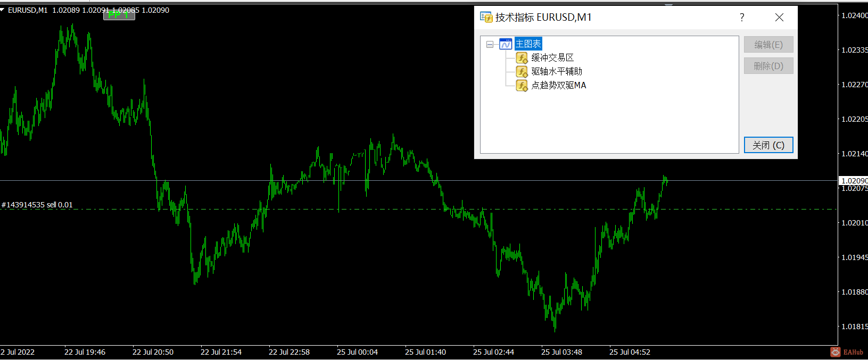Viewport: 868px width, 360px height.
Task: Click the 22 Jul 19:46 time label
Action: click(85, 352)
